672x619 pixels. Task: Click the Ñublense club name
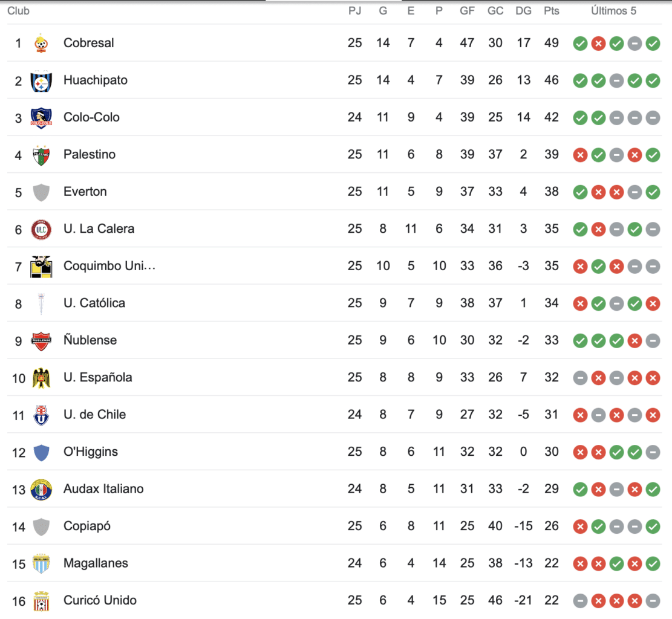90,340
